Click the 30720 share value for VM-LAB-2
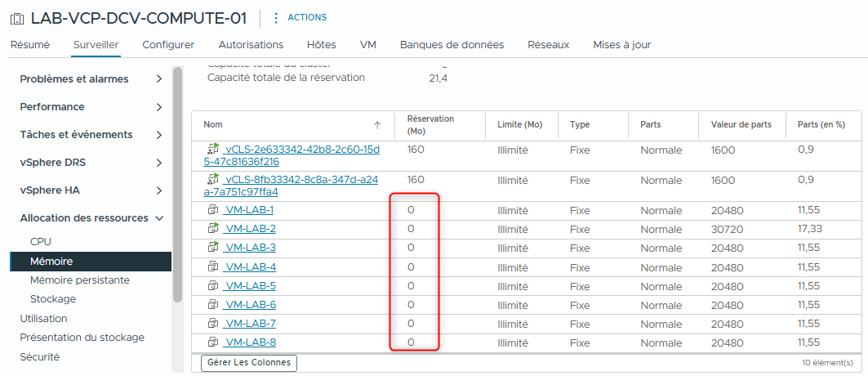This screenshot has width=868, height=376. tap(727, 229)
